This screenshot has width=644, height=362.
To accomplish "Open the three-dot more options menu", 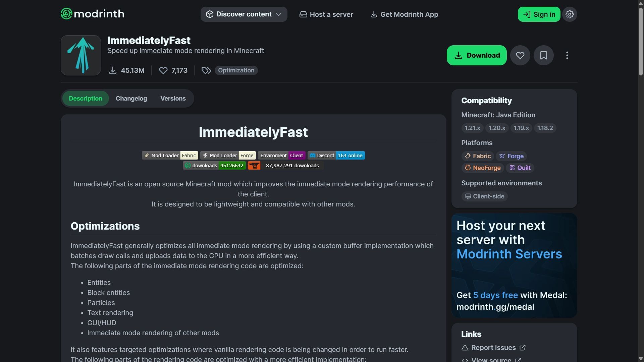I will point(567,55).
